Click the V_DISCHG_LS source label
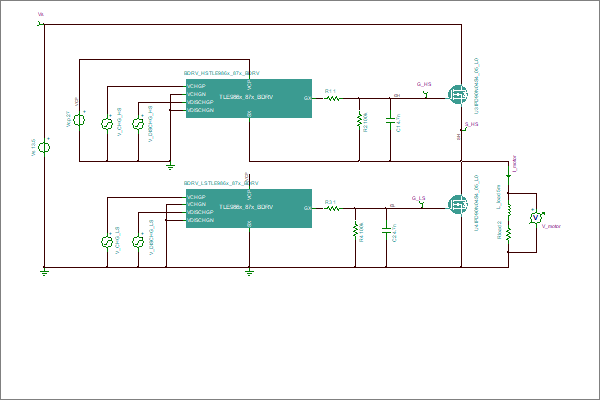 pyautogui.click(x=151, y=237)
